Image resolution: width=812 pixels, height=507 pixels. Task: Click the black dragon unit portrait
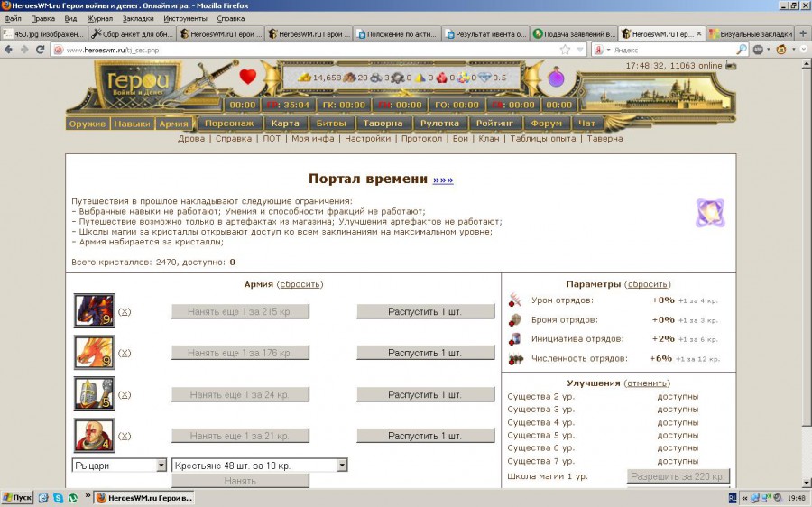click(94, 310)
